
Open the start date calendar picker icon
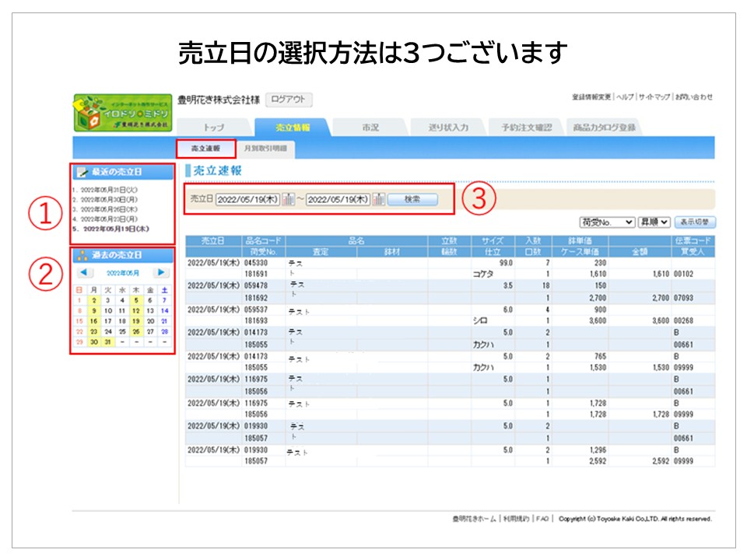click(289, 199)
